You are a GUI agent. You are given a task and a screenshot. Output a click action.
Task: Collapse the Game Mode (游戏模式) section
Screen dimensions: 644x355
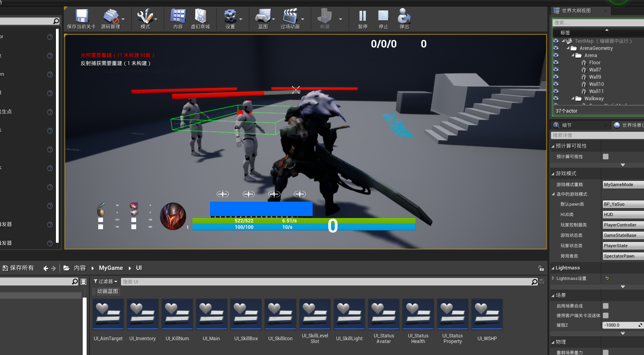point(553,174)
